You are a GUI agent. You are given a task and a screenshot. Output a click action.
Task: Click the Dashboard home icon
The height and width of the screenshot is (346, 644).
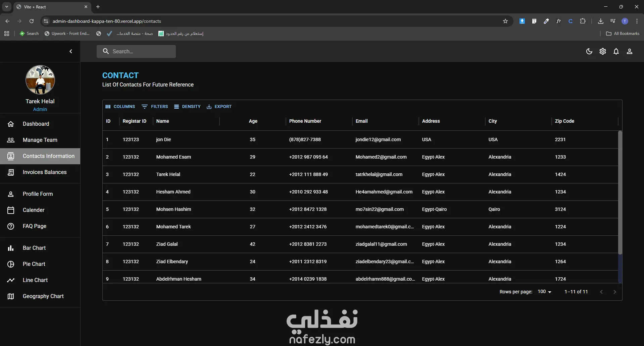(11, 124)
